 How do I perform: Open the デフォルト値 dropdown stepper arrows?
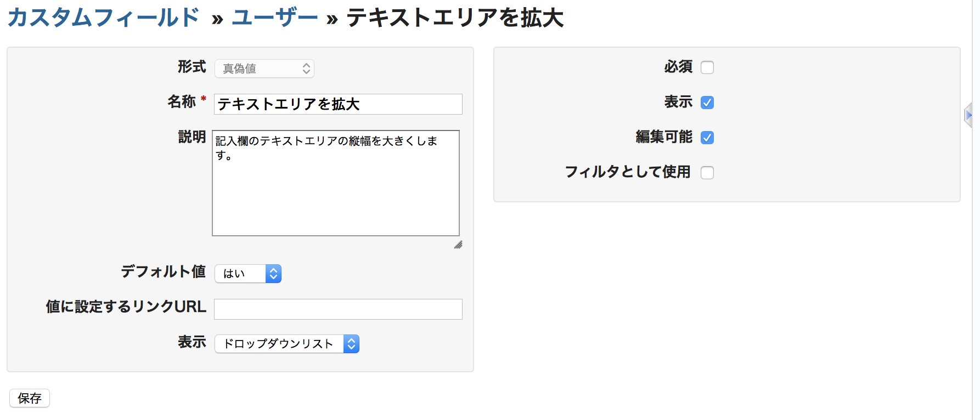point(273,274)
